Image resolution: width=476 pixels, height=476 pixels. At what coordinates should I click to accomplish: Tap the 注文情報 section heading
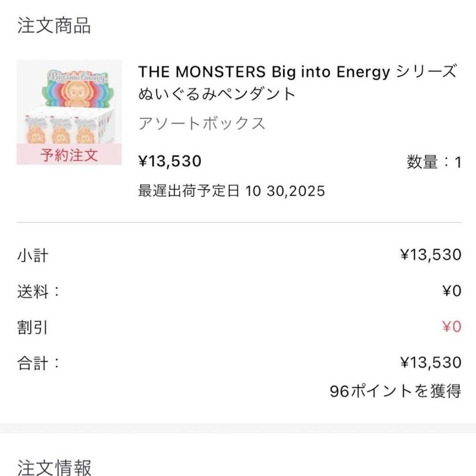click(x=54, y=467)
